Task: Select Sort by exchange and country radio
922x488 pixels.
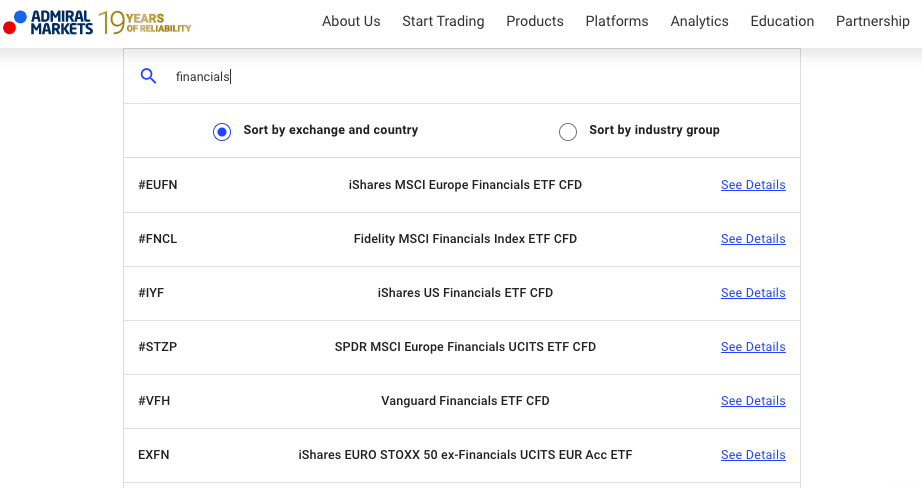Action: [x=222, y=132]
